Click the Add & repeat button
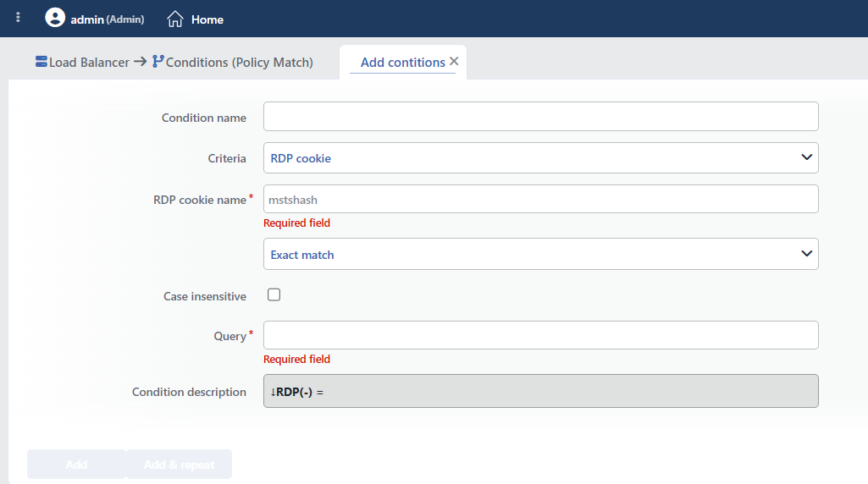 pos(179,464)
